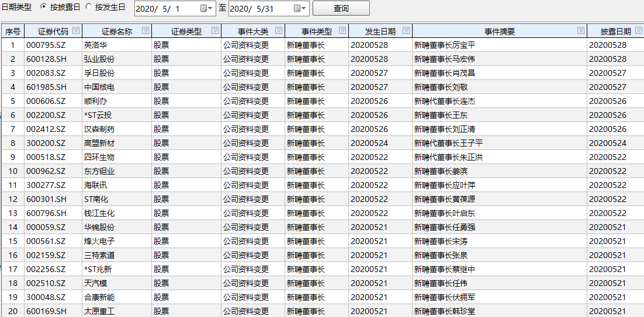Select the cell *ST云投

pos(117,115)
